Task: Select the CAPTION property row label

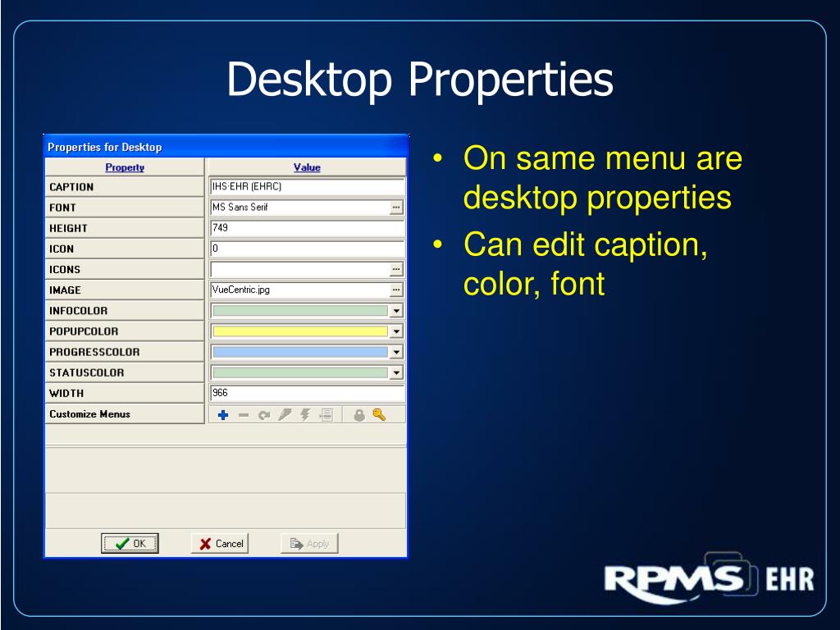Action: click(x=125, y=187)
